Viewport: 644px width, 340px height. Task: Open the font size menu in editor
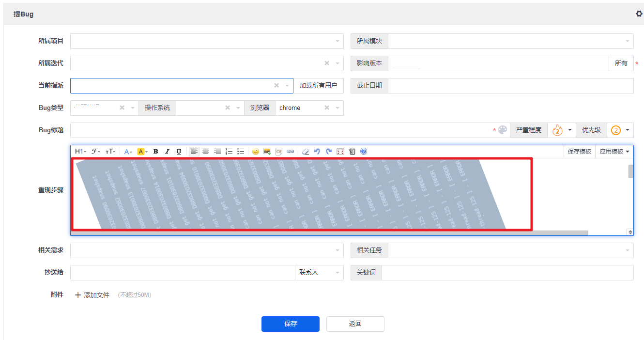point(110,152)
